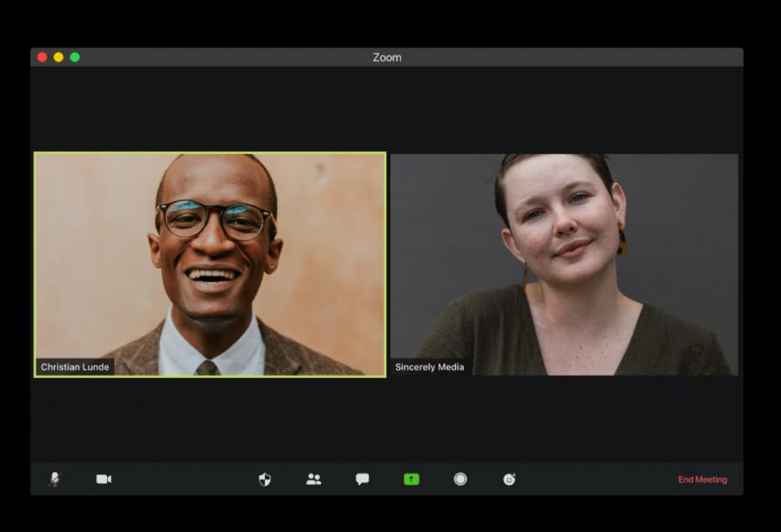The height and width of the screenshot is (532, 781).
Task: Unmute the microphone in the toolbar
Action: coord(55,479)
